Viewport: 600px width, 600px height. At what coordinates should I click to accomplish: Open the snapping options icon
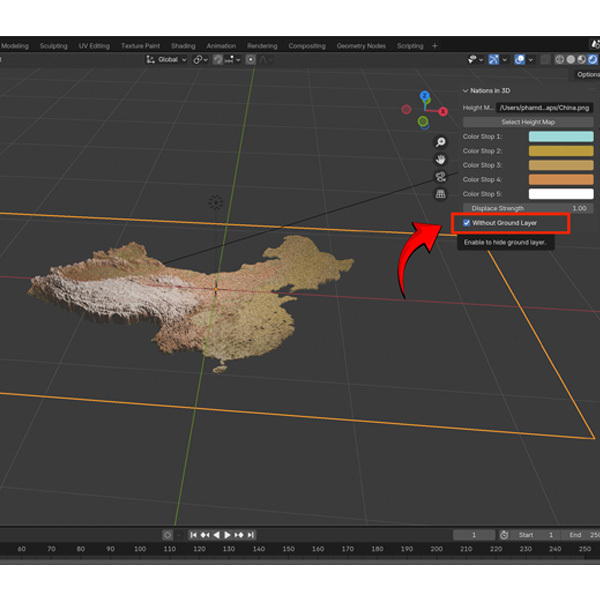point(229,60)
